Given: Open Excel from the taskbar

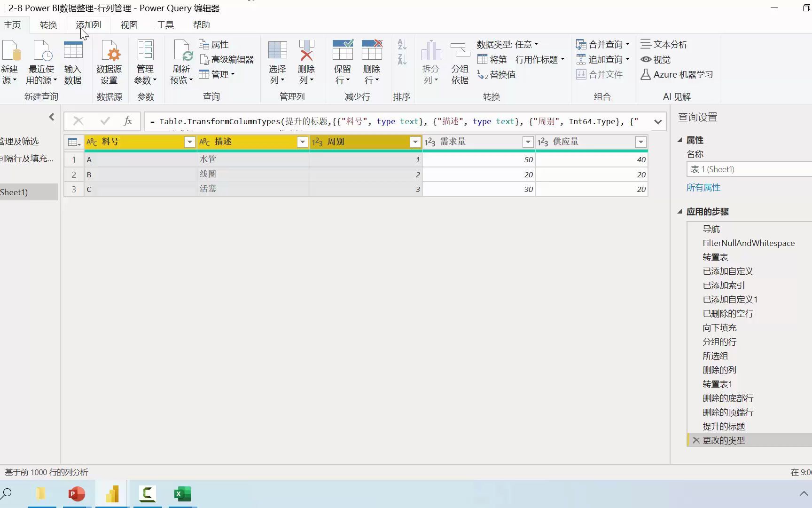Looking at the screenshot, I should [x=182, y=494].
